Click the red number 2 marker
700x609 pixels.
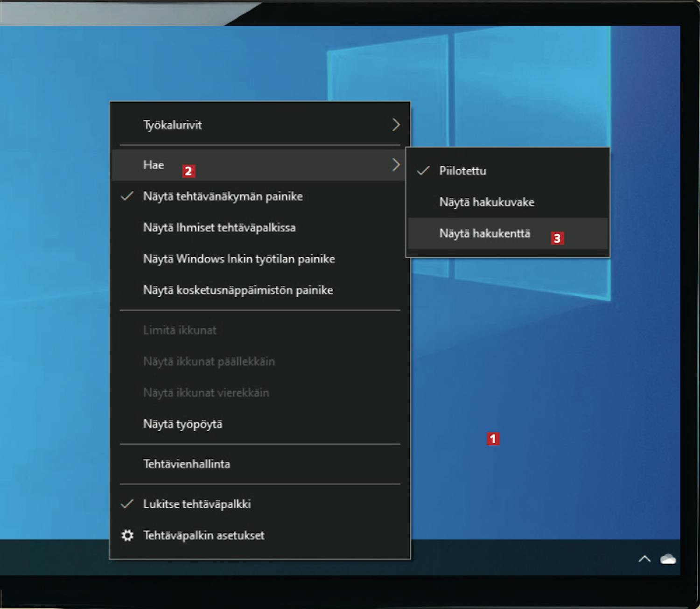click(188, 171)
